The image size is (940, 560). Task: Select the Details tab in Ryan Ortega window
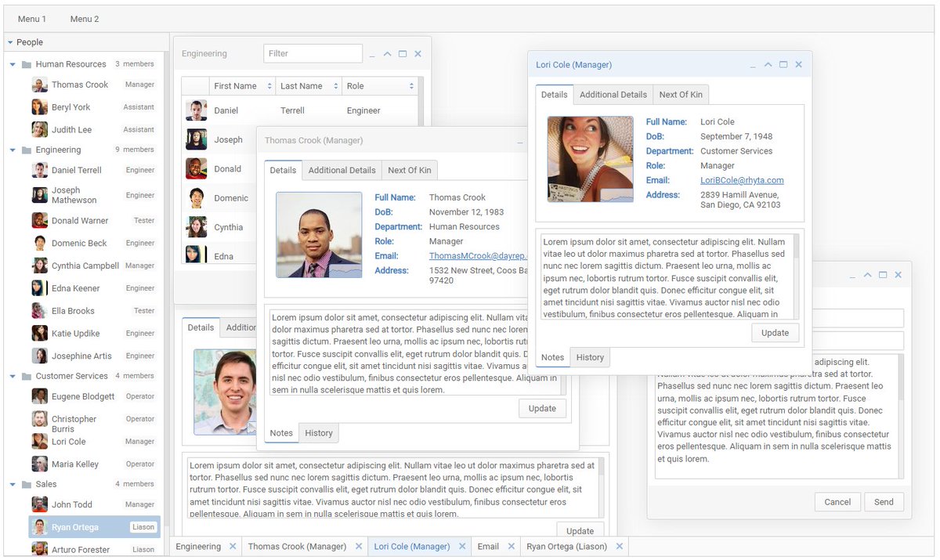coord(201,327)
